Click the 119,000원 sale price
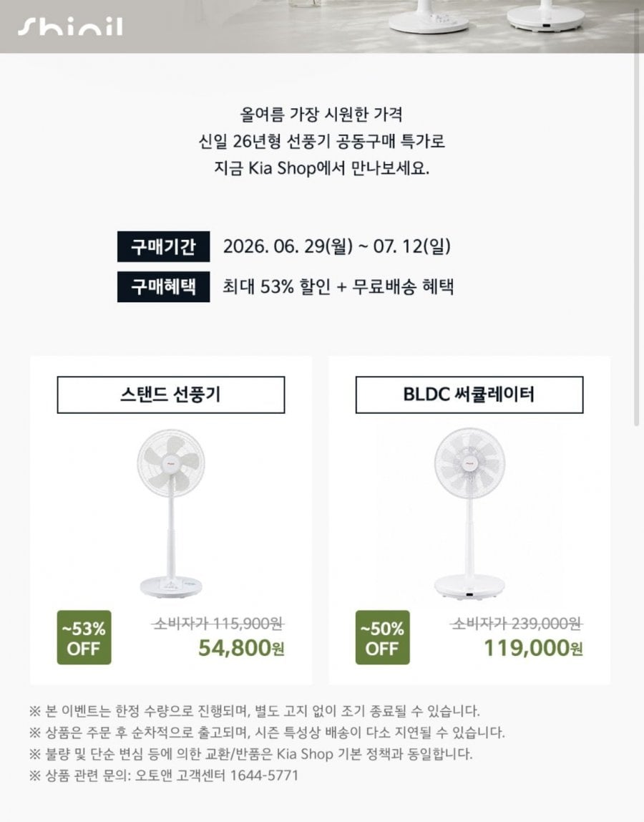This screenshot has height=822, width=644. pyautogui.click(x=533, y=649)
